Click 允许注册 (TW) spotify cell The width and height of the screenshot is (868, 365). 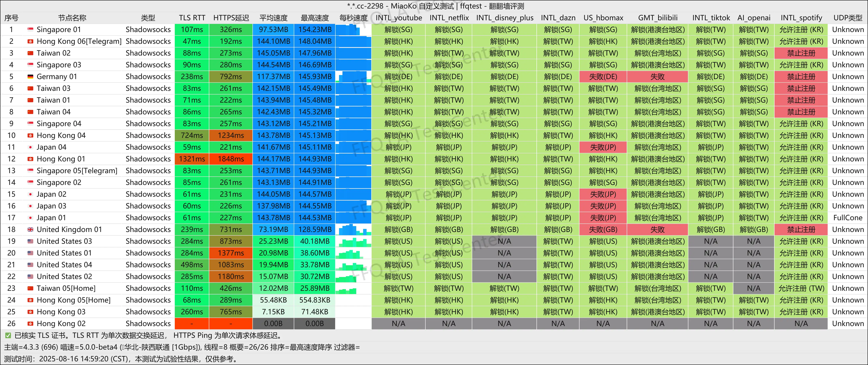pyautogui.click(x=801, y=289)
